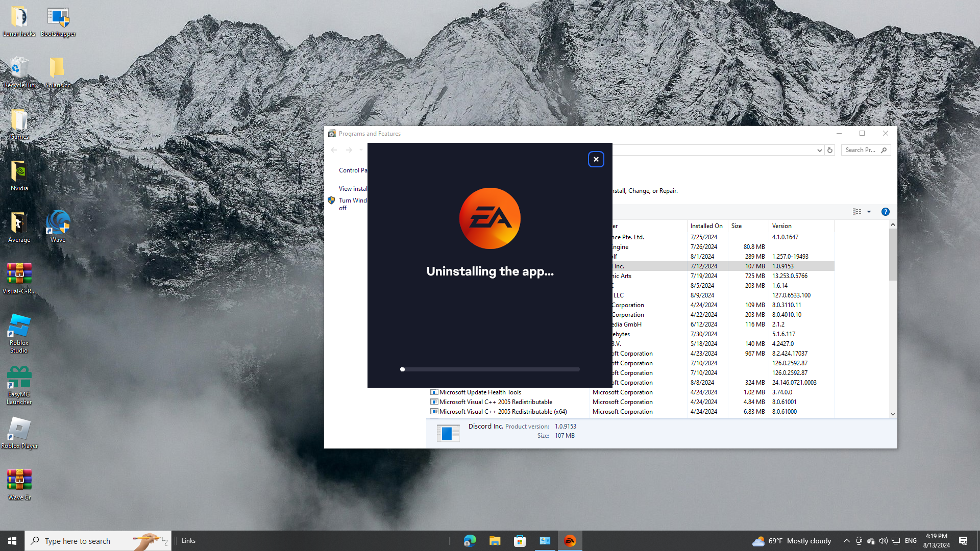Select Microsoft Visual C++ 2005 Redistributable (x64)
The image size is (980, 551).
pos(503,412)
